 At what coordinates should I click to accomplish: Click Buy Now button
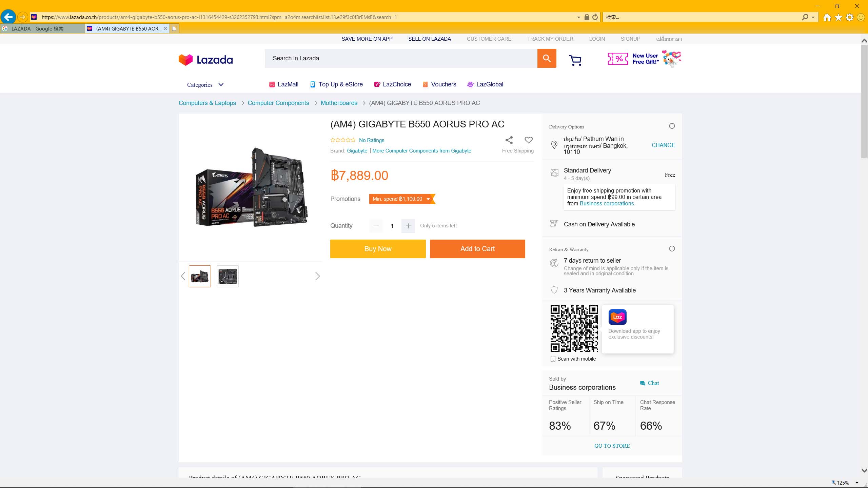378,249
